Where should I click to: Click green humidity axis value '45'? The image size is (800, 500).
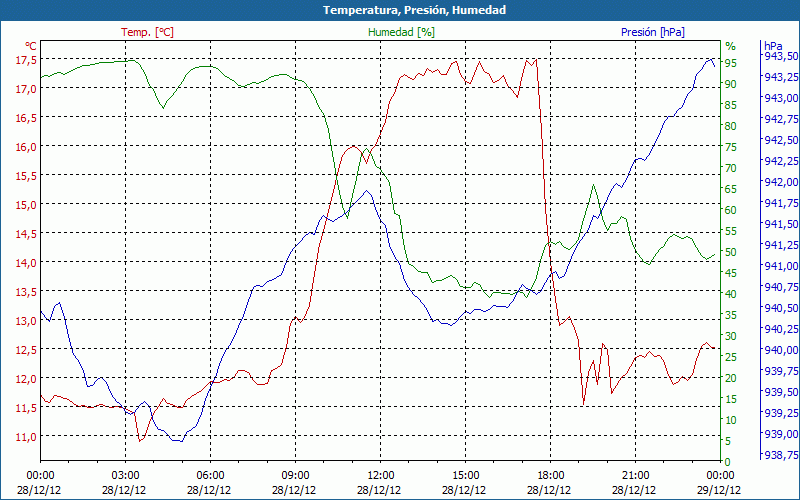click(x=731, y=273)
